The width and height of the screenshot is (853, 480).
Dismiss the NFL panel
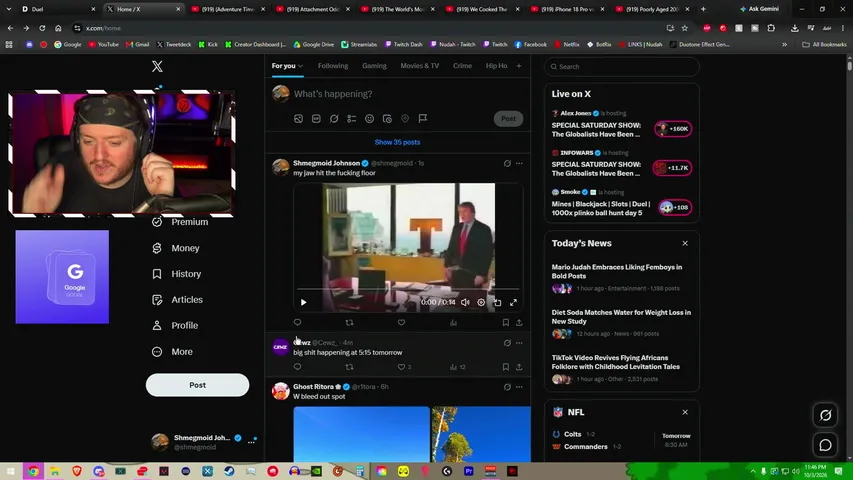(x=685, y=412)
